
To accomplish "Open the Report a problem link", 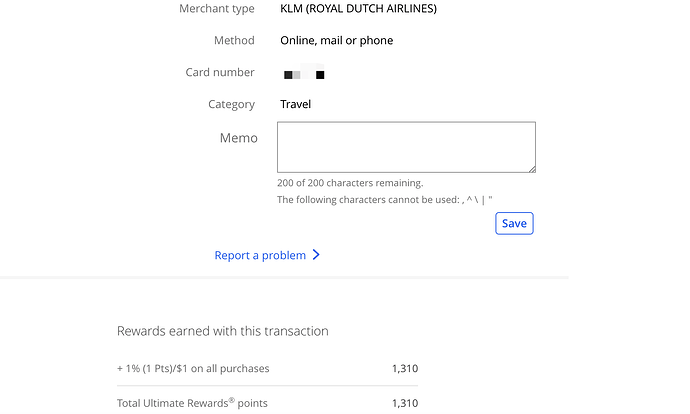I will point(260,255).
